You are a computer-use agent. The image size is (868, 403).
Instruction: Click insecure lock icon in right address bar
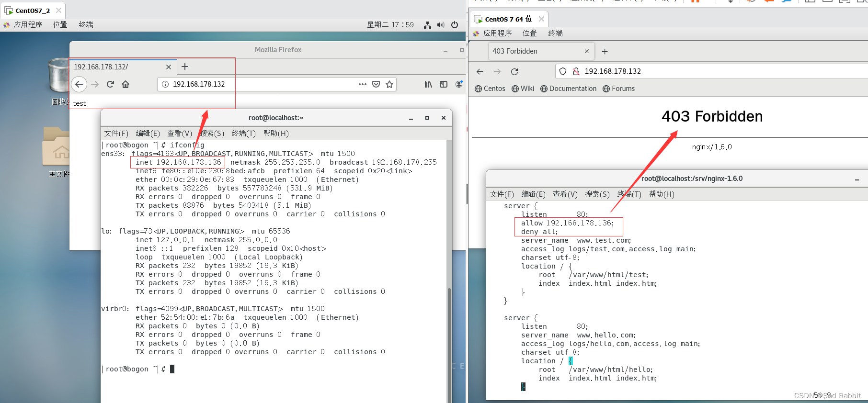pos(576,71)
